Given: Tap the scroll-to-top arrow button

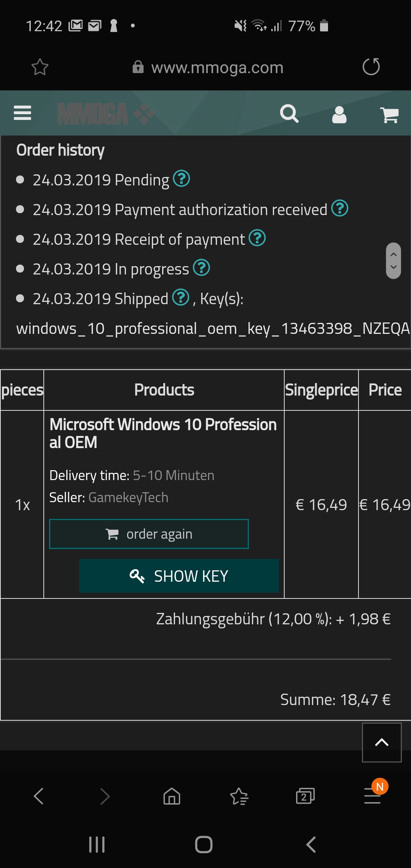Looking at the screenshot, I should pyautogui.click(x=382, y=742).
